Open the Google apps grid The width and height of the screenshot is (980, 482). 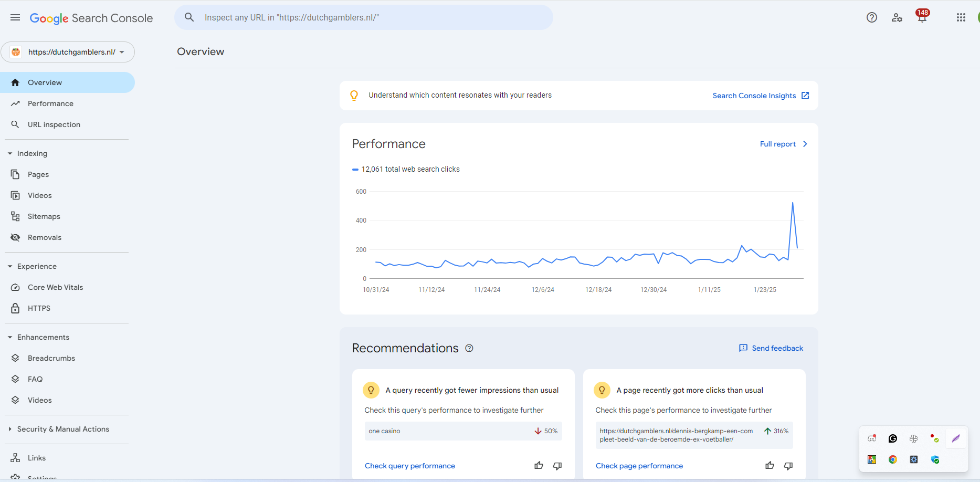point(961,17)
